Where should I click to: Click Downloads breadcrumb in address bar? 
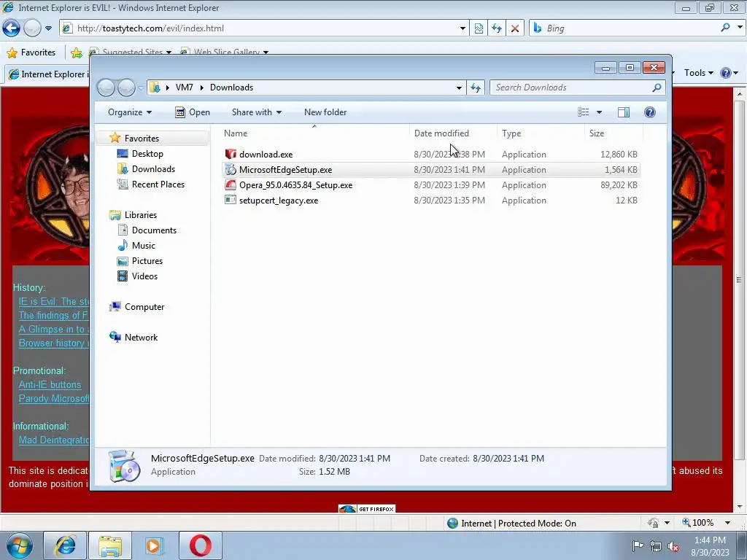coord(231,87)
